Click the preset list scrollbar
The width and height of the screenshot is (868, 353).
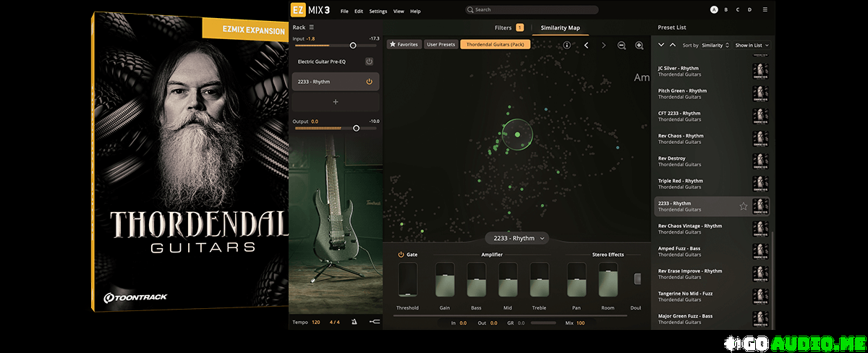[x=773, y=281]
